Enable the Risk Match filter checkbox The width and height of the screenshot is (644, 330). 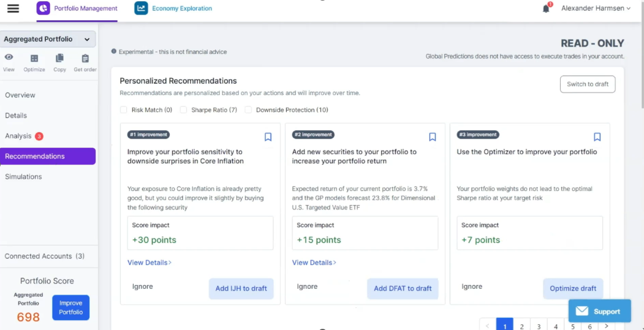tap(123, 110)
